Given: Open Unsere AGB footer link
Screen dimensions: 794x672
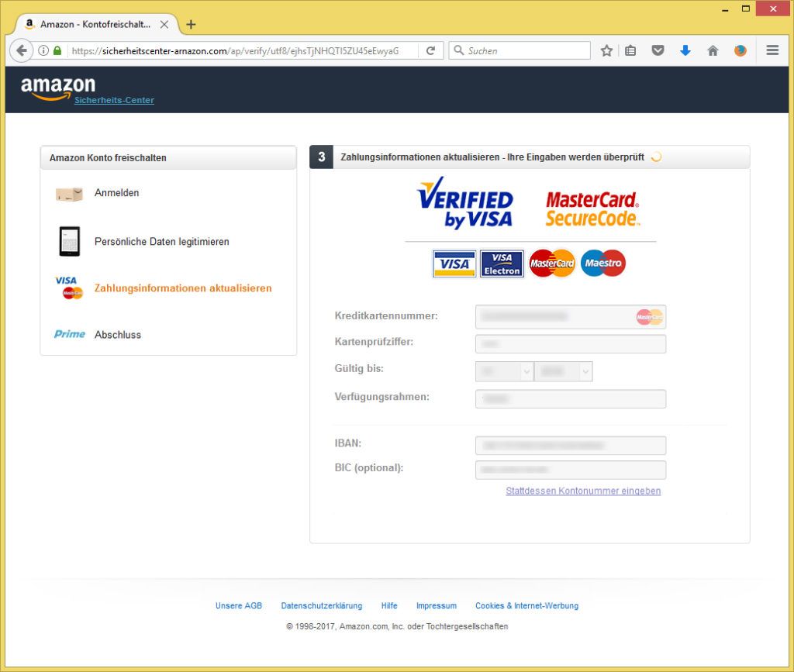Looking at the screenshot, I should [239, 605].
